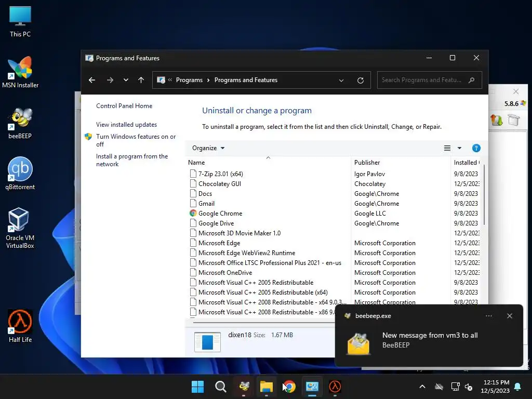Open notification bell in taskbar
532x399 pixels.
click(x=517, y=387)
